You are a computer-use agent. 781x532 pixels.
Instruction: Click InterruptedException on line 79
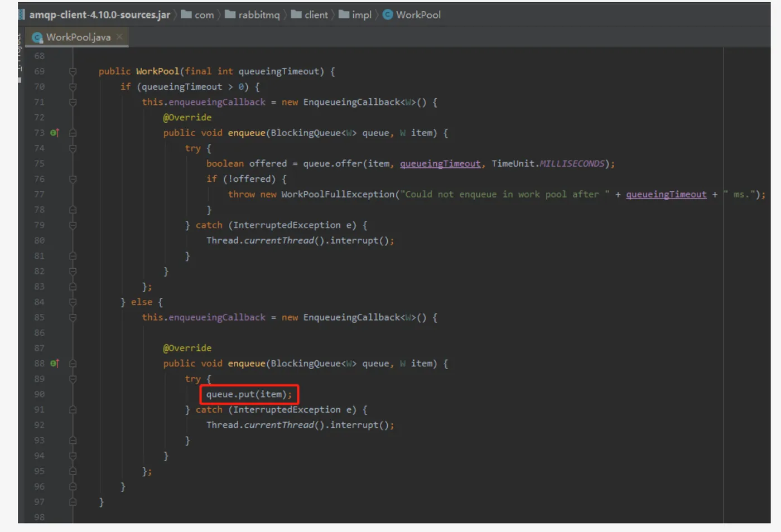coord(287,225)
